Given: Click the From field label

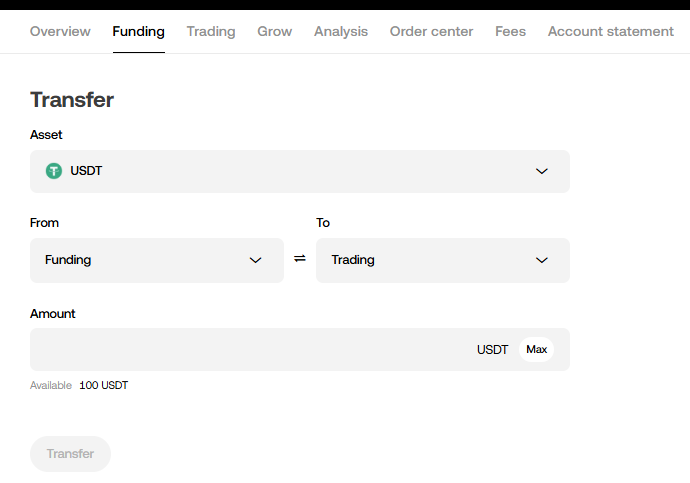Looking at the screenshot, I should click(44, 223).
